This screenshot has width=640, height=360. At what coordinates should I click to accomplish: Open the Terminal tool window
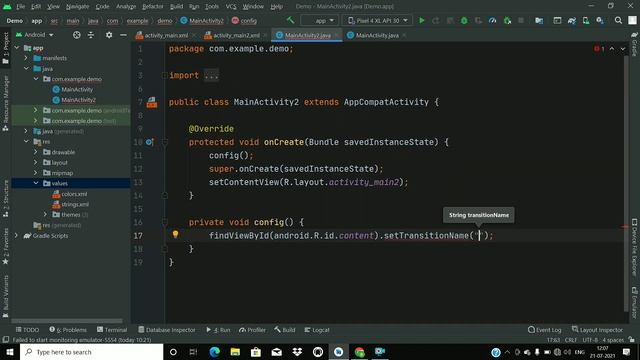[112, 330]
